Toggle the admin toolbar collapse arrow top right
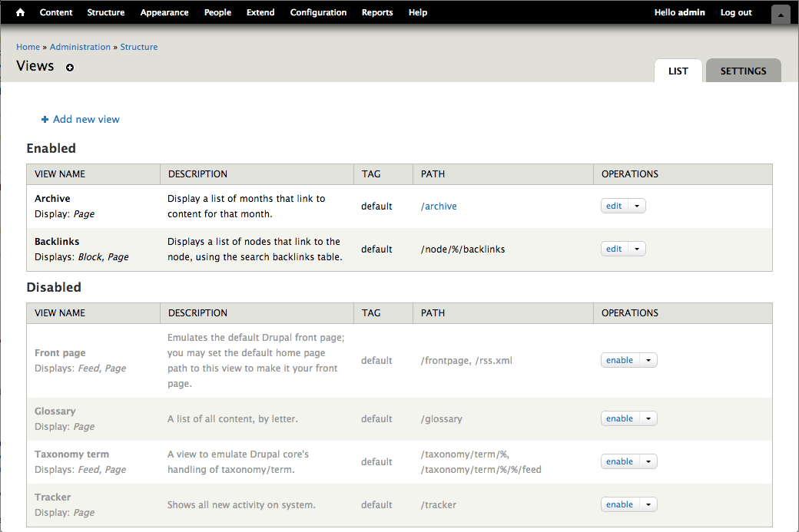This screenshot has height=532, width=799. pos(781,14)
